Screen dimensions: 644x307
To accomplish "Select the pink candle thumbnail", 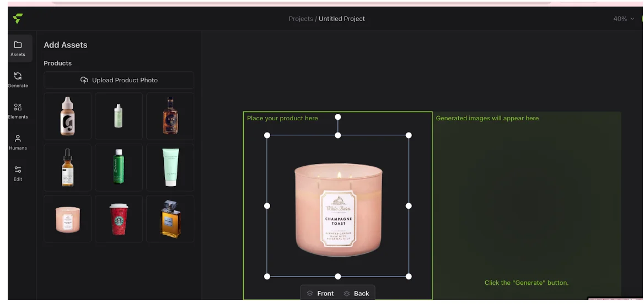I will [x=68, y=219].
